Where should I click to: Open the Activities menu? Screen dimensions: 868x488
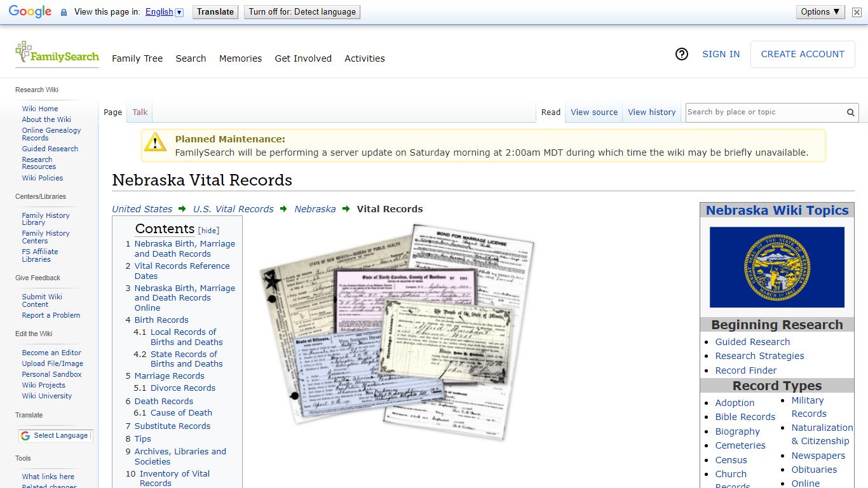click(365, 58)
